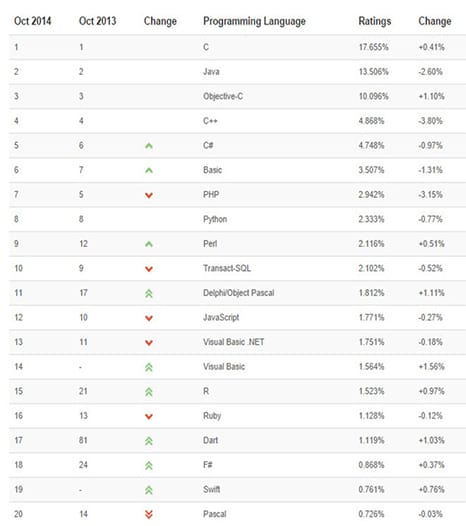Click the Objective-C language name
466x526 pixels.
click(223, 96)
